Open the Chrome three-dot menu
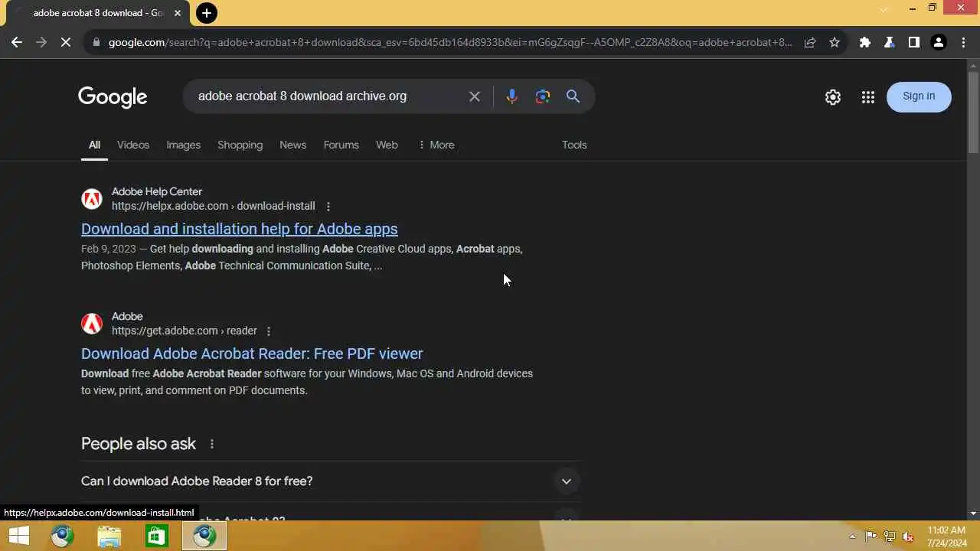The height and width of the screenshot is (551, 980). (x=963, y=43)
